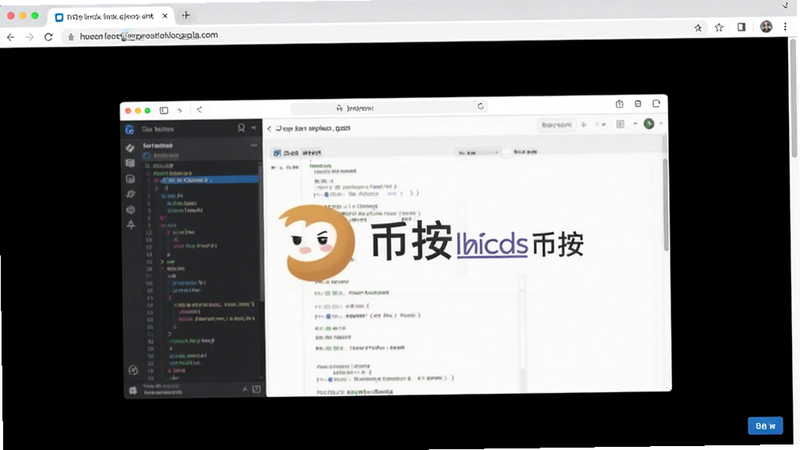The height and width of the screenshot is (450, 800).
Task: Click the blue button at page bottom right
Action: coord(765,426)
